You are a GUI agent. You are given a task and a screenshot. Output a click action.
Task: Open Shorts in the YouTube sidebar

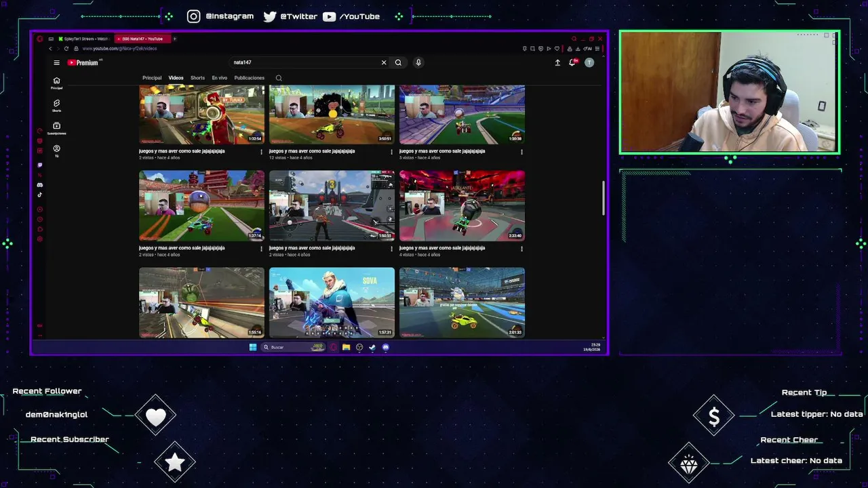point(56,105)
